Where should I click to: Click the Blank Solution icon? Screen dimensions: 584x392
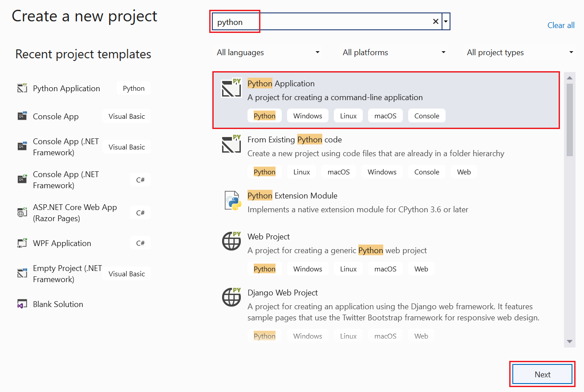pos(22,304)
